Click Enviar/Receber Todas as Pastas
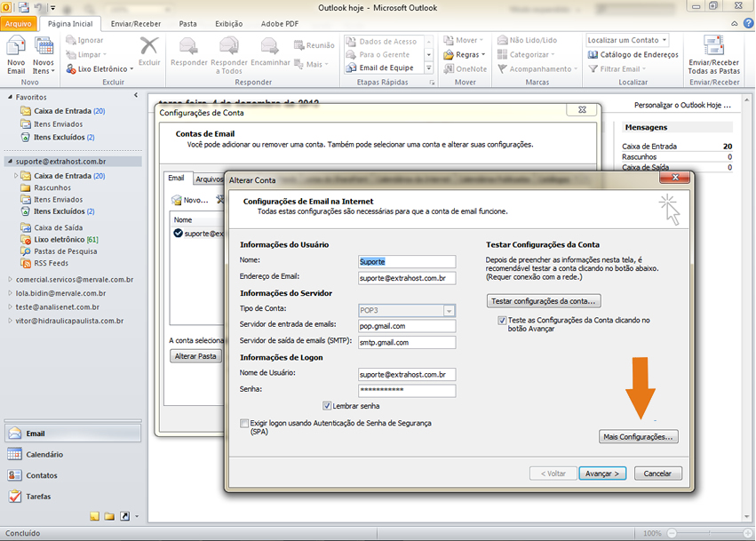 click(x=713, y=55)
